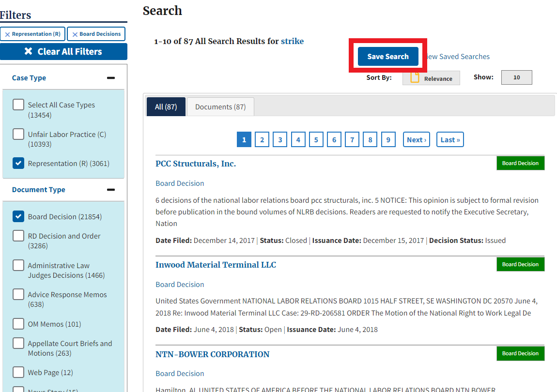Check Select All Case Types
The image size is (557, 392).
[x=18, y=105]
